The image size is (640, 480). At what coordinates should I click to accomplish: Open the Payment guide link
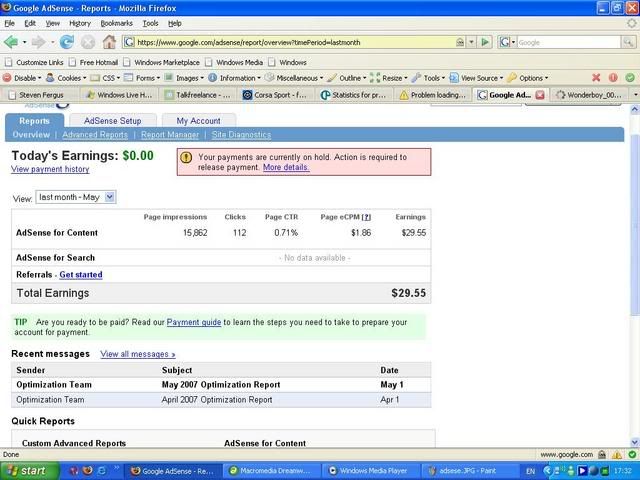(193, 322)
